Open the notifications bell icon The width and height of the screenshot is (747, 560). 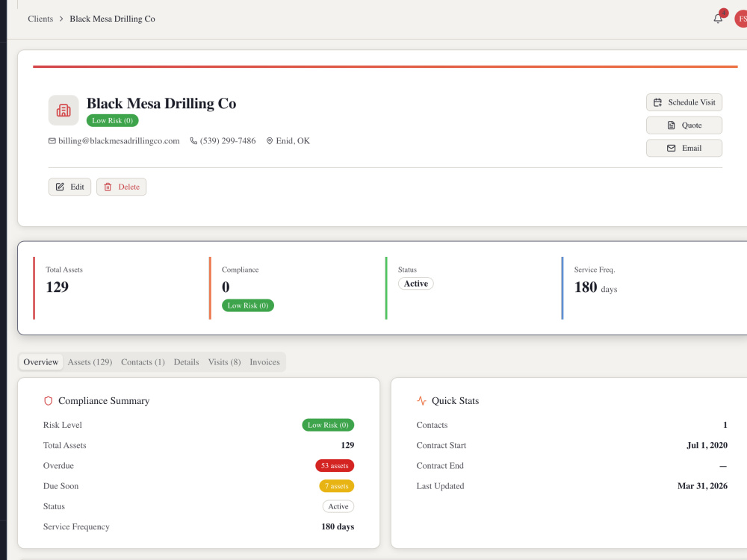click(x=717, y=19)
